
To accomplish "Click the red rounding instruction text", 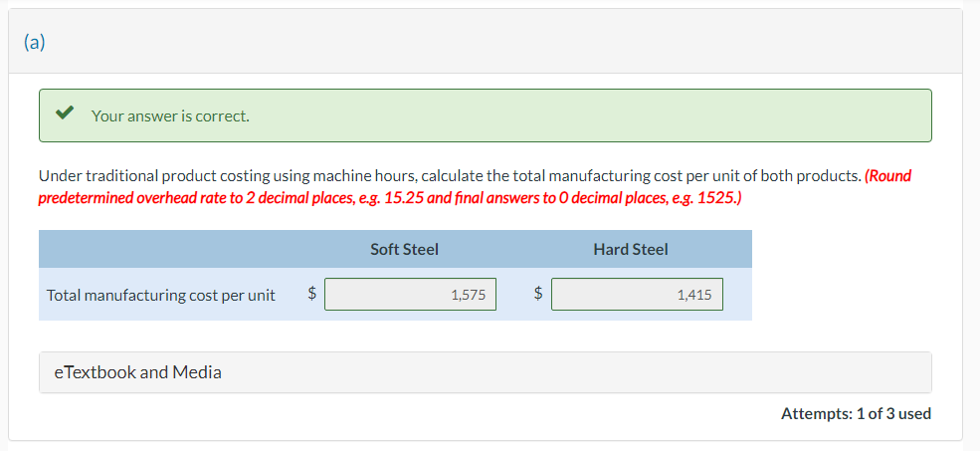I will (475, 187).
